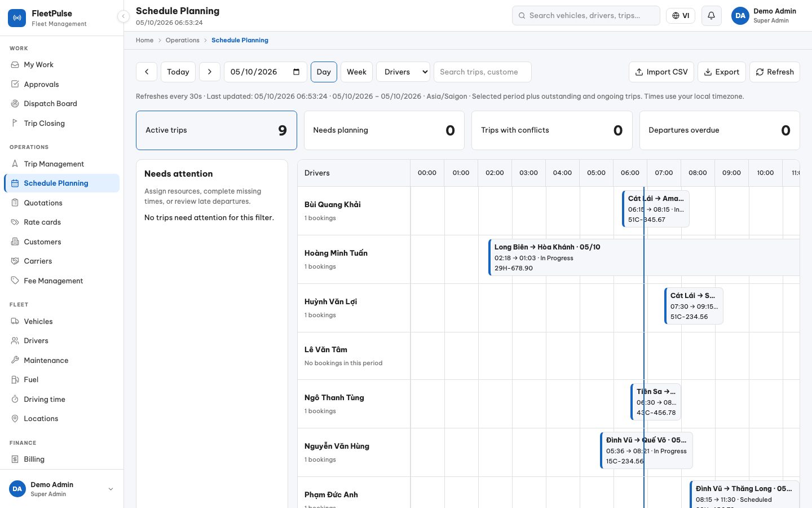The width and height of the screenshot is (812, 508).
Task: Switch to Week view
Action: click(356, 72)
